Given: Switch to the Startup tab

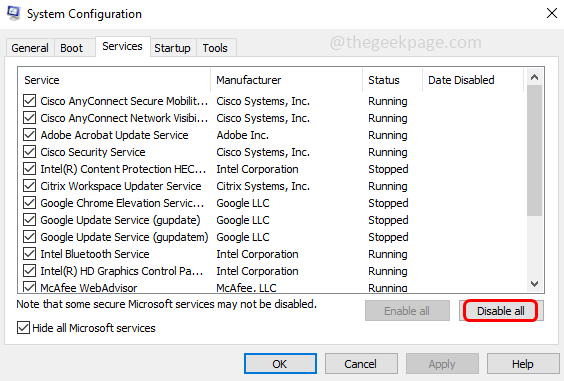Looking at the screenshot, I should click(x=173, y=48).
